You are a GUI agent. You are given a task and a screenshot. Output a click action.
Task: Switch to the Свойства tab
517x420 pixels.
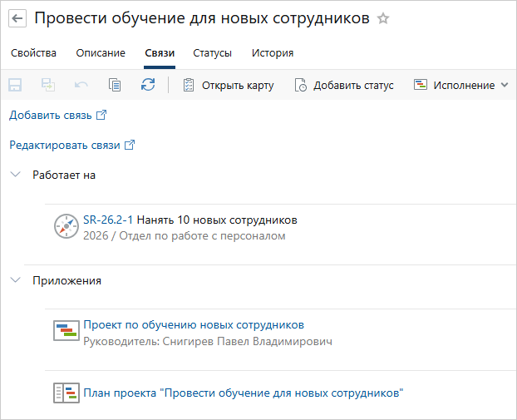pos(34,53)
